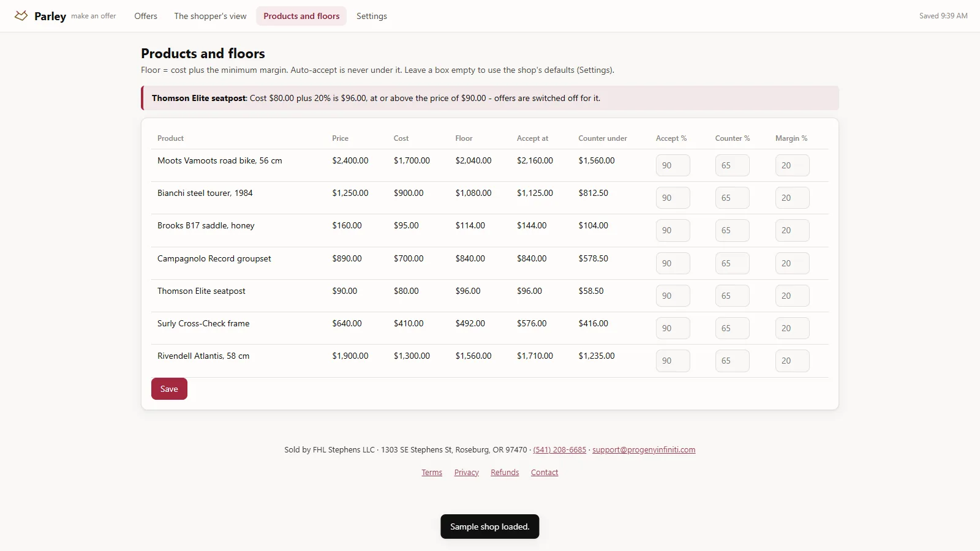Image resolution: width=980 pixels, height=551 pixels.
Task: Open the Terms link in footer
Action: point(432,473)
